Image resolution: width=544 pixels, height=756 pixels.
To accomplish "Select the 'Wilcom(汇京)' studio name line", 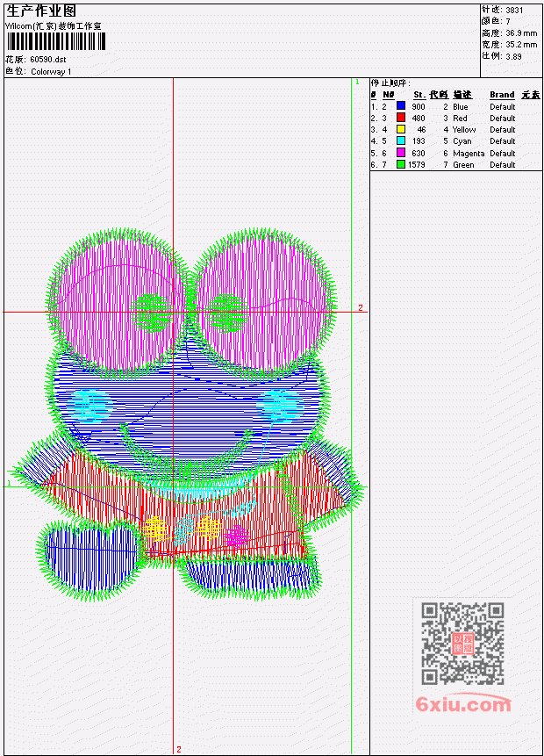I will click(53, 26).
